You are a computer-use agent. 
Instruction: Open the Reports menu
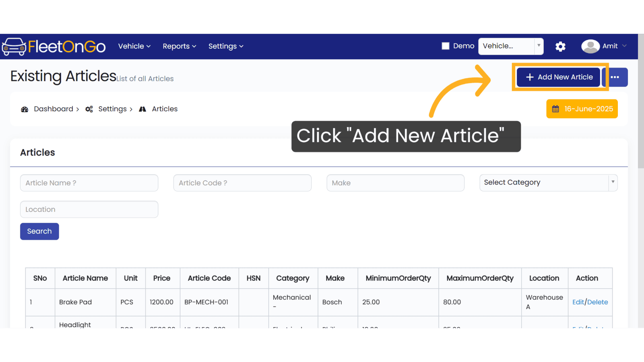point(180,46)
